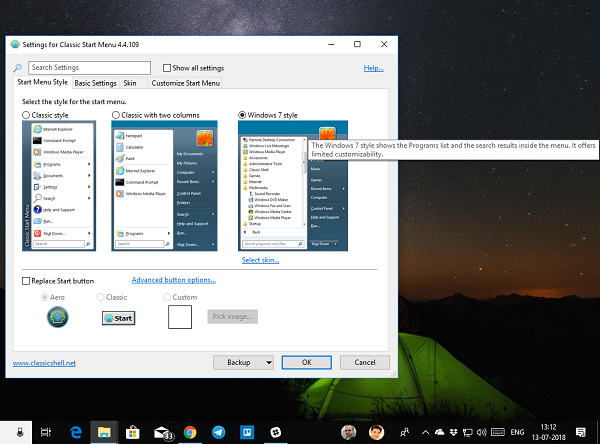Click the first pinned contact photo in taskbar
Viewport: 600px width, 444px height.
pos(348,433)
